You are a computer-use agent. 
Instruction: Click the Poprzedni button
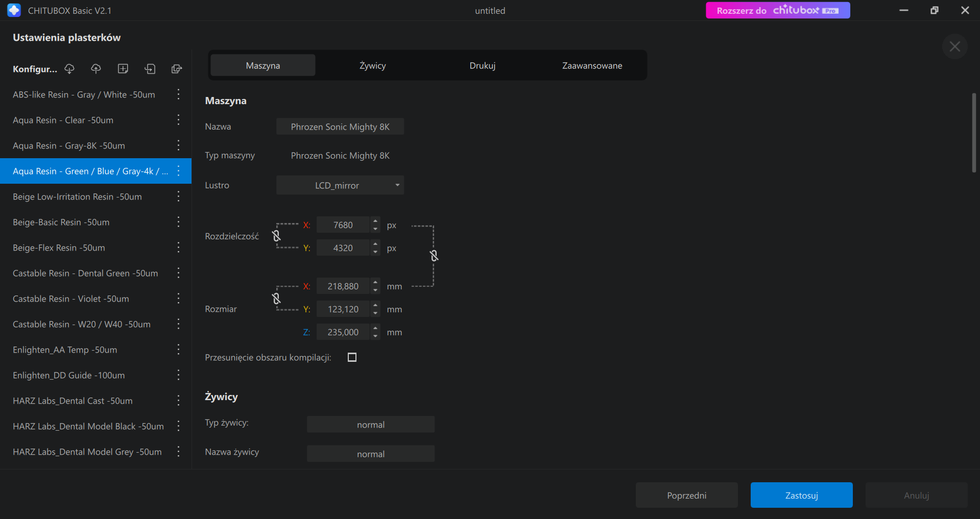pos(687,495)
